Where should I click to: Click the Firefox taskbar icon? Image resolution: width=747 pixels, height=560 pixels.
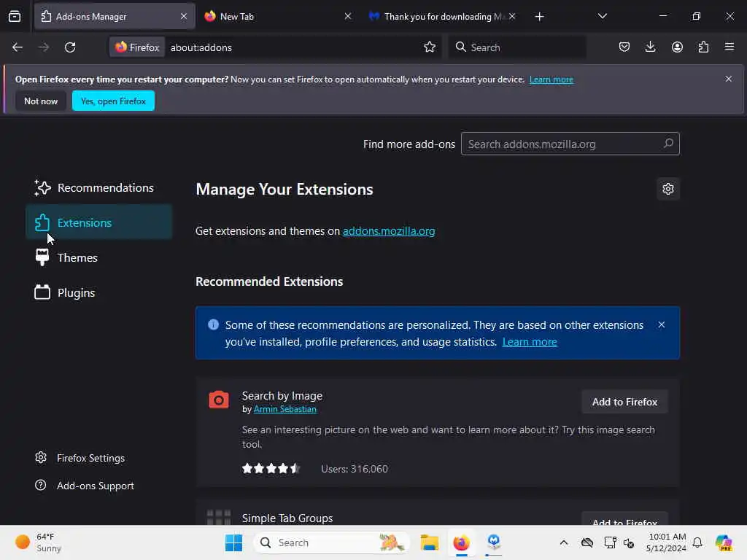461,542
